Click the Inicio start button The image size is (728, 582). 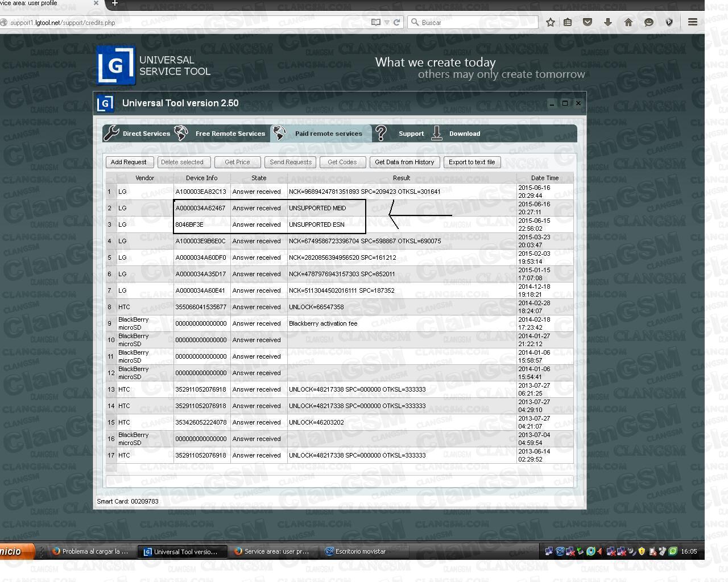tap(17, 551)
